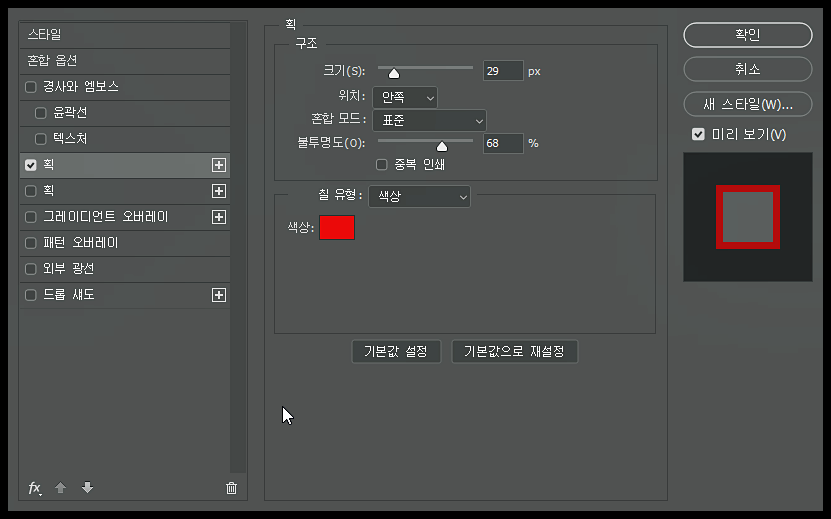The width and height of the screenshot is (831, 519).
Task: Click the move effect up arrow
Action: [60, 488]
